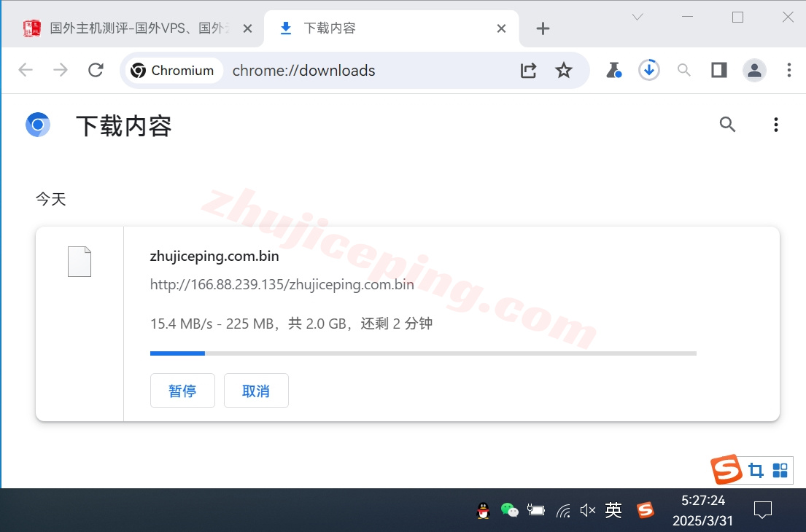The height and width of the screenshot is (532, 806).
Task: Open QQ penguin icon in system tray
Action: (483, 510)
